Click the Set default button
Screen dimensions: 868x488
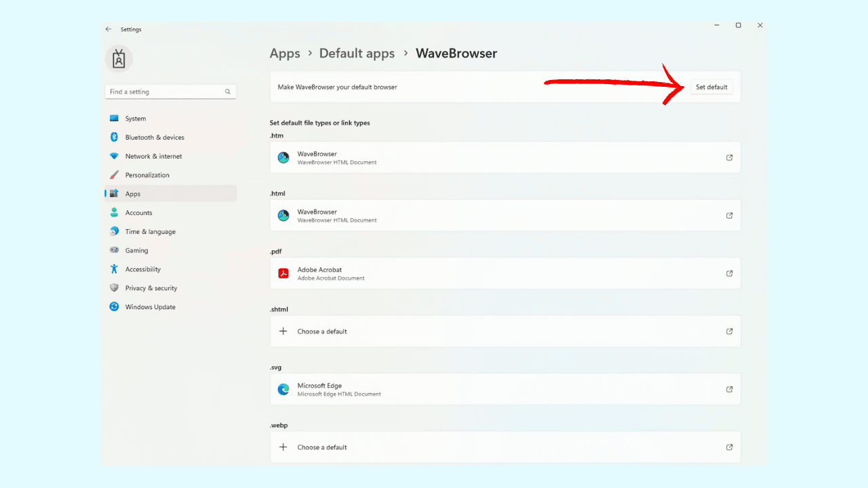pos(711,87)
